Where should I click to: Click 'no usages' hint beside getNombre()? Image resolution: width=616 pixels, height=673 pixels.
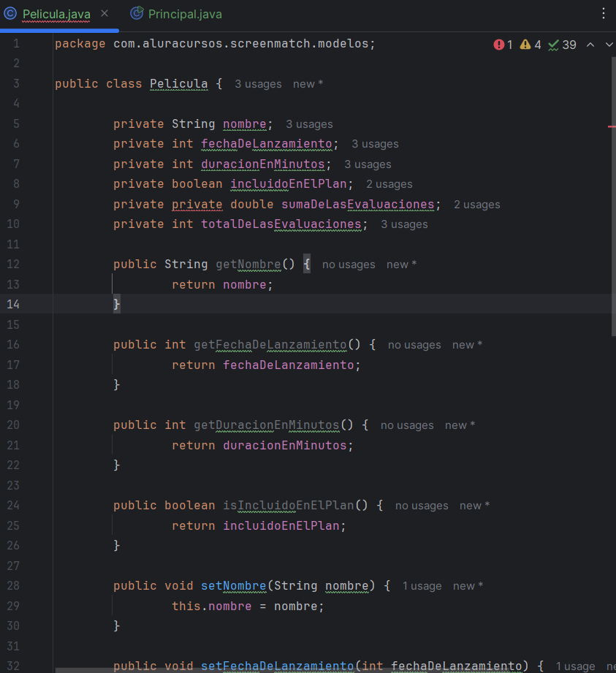[349, 265]
